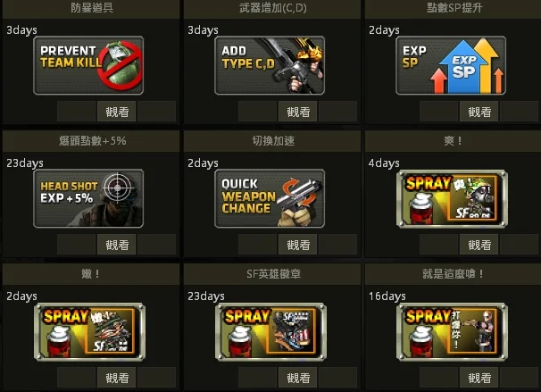Select the 2days spray item in bottom row

click(89, 332)
